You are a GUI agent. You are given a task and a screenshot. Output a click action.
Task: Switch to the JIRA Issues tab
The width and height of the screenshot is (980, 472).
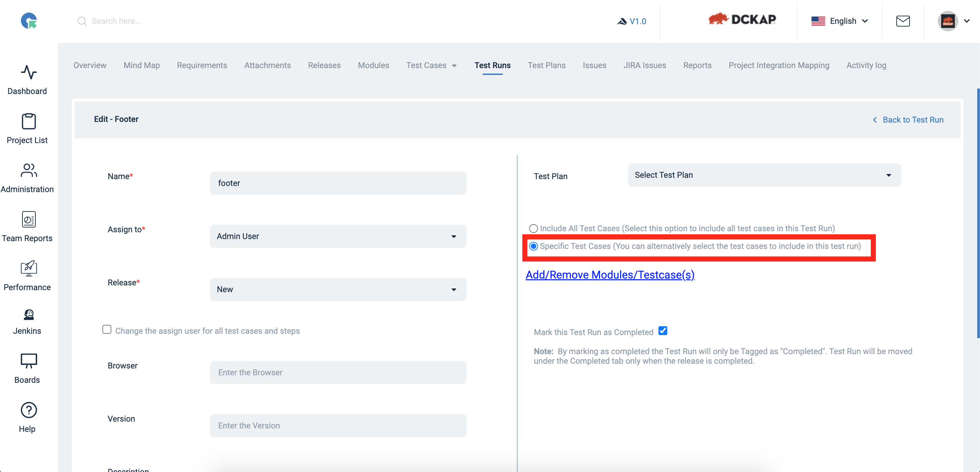tap(644, 65)
